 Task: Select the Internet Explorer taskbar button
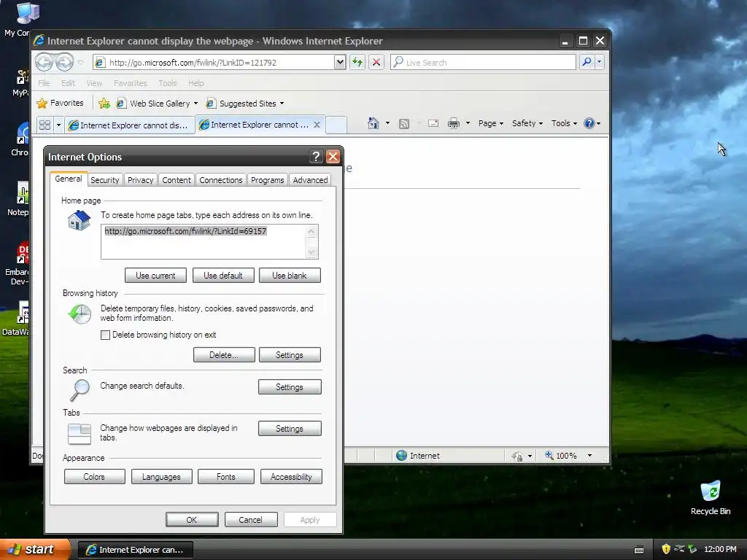[x=135, y=550]
